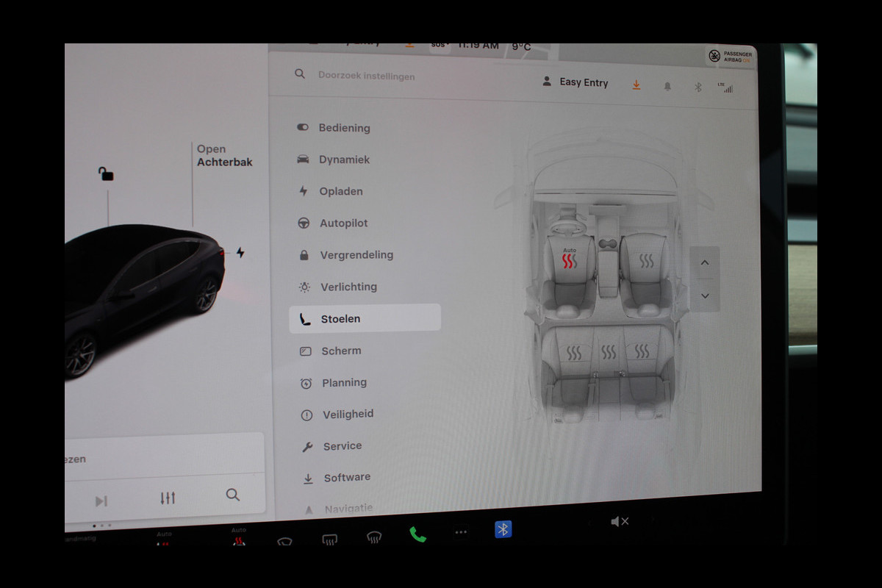
Task: Click the Doorzoek instellingen search field
Action: (366, 76)
